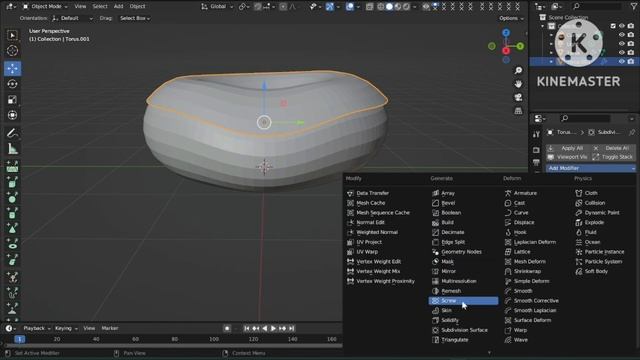Open the View menu in header
This screenshot has width=640, height=360.
coord(80,6)
